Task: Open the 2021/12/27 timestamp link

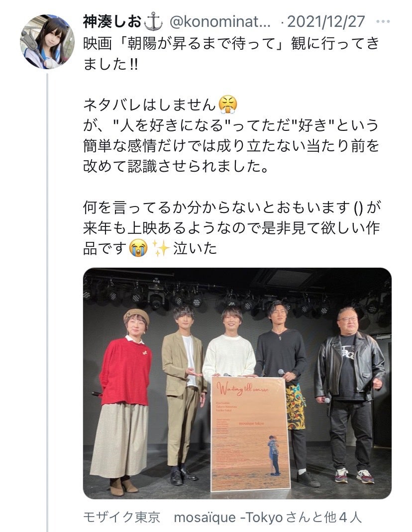Action: 326,22
